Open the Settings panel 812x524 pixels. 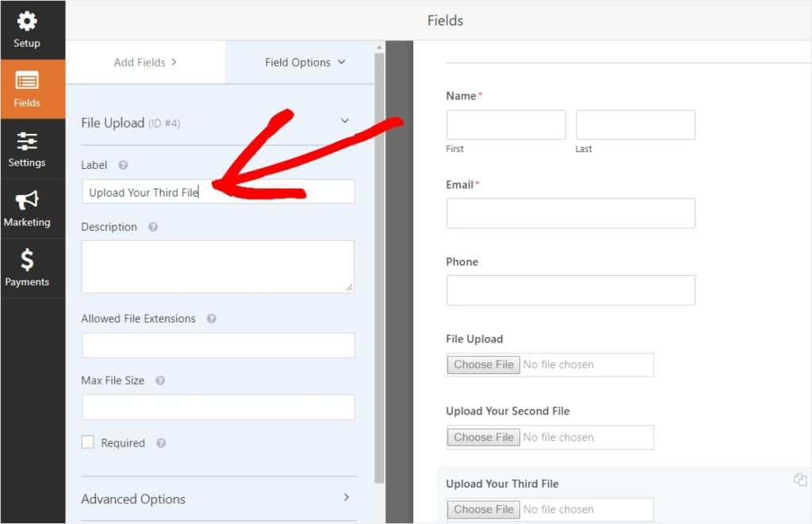tap(27, 149)
